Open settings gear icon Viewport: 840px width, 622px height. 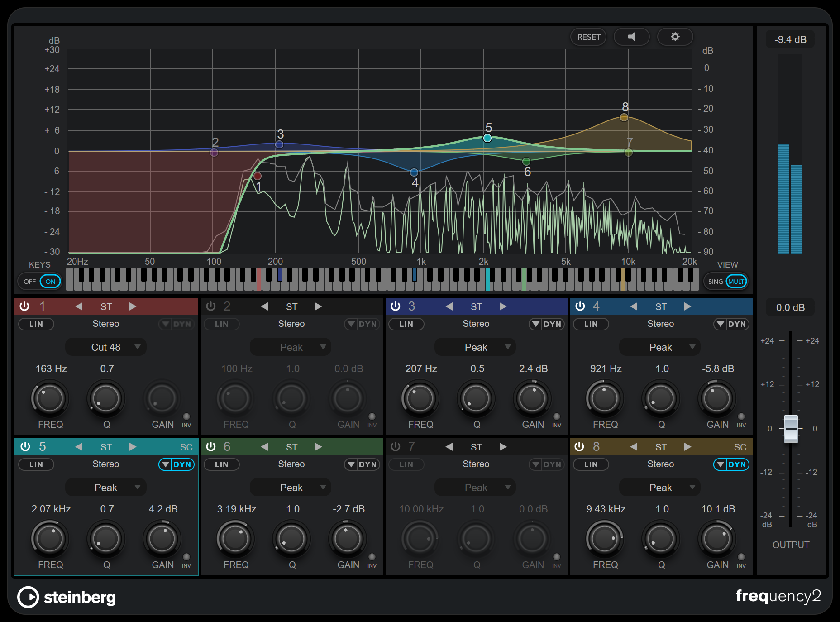[x=675, y=37]
